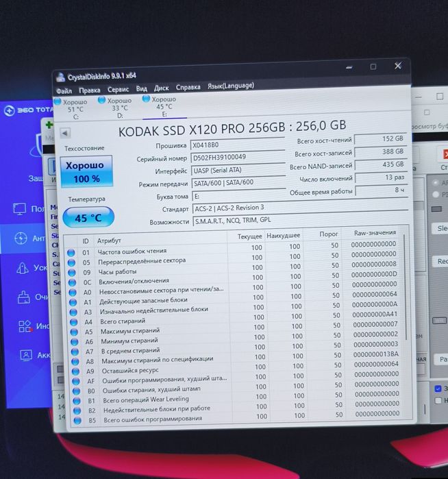This screenshot has width=448, height=479.
Task: Select disk C: tab at 51 °C
Action: [73, 109]
